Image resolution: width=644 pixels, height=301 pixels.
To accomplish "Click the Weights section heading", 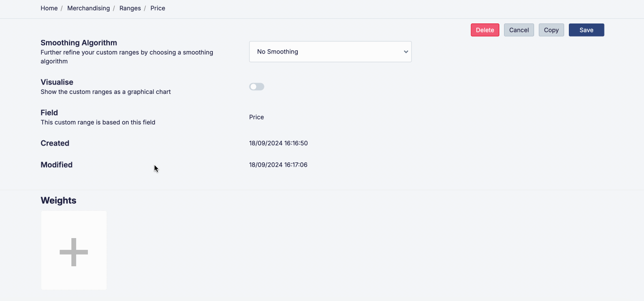I will click(x=58, y=201).
